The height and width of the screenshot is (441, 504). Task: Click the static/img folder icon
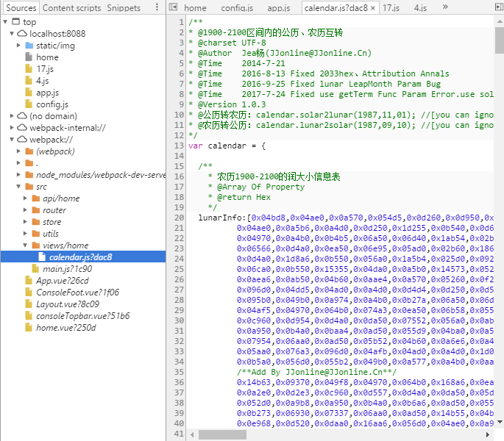pyautogui.click(x=29, y=46)
